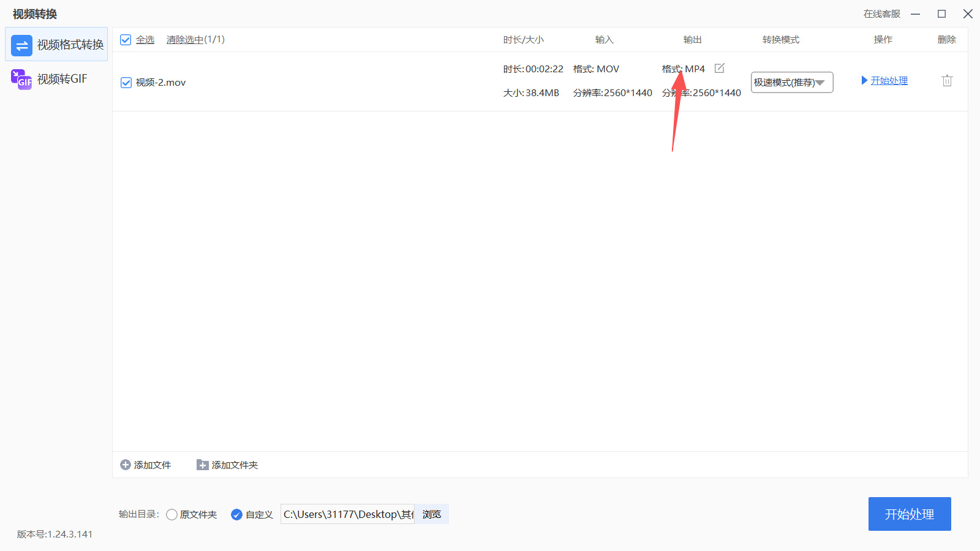The image size is (980, 551).
Task: Click 清除选中 to clear the selection
Action: coord(185,40)
